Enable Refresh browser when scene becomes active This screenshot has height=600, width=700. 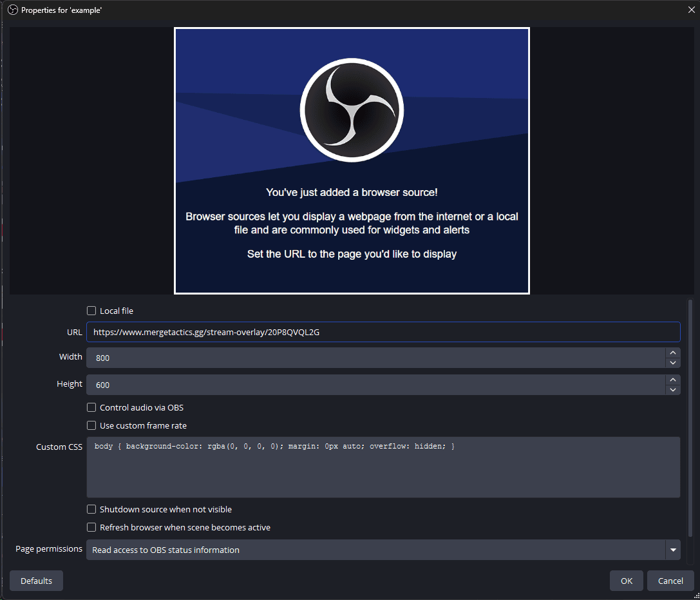pos(91,527)
